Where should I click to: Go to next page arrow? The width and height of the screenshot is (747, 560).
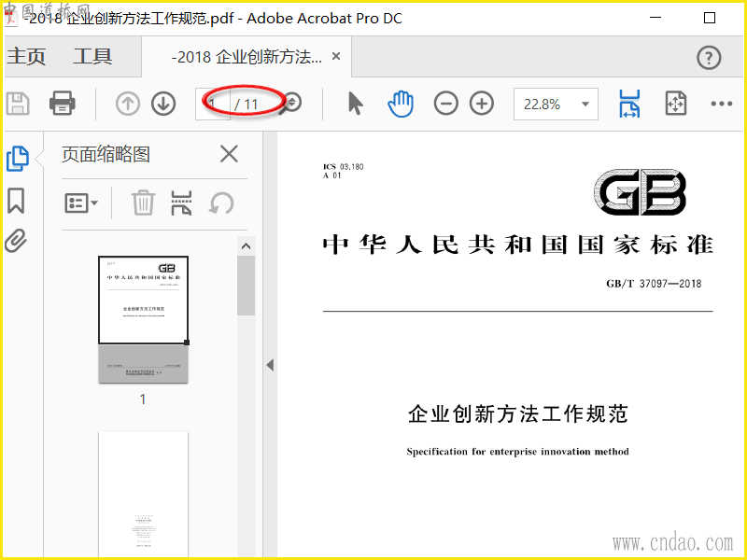pos(163,104)
